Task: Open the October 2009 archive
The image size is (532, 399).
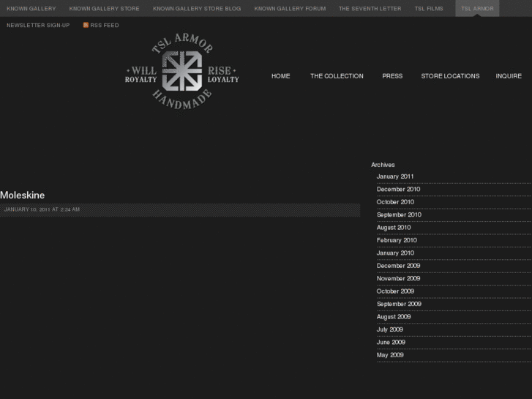Action: point(395,291)
